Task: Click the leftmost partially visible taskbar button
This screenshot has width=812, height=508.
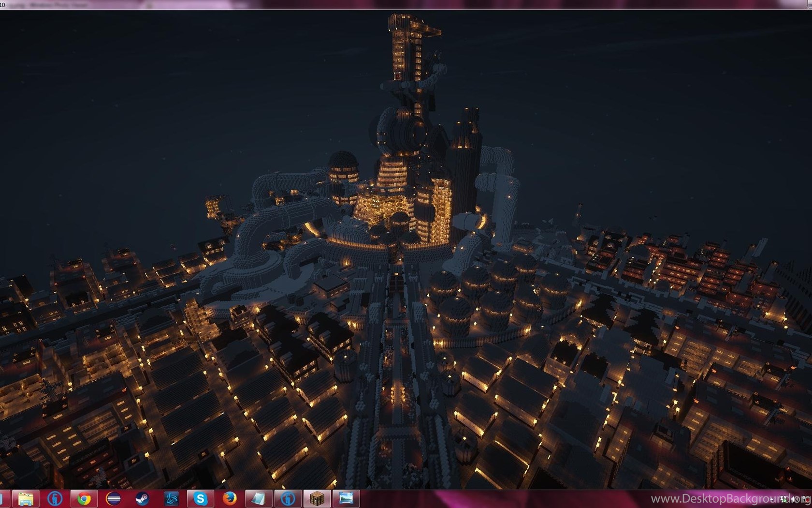Action: [x=2, y=498]
